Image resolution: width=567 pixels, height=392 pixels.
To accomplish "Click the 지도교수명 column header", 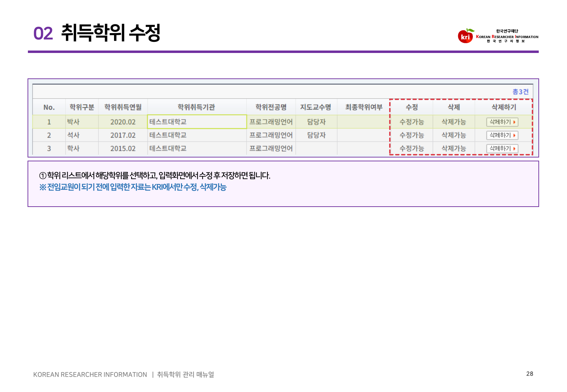I will pyautogui.click(x=316, y=107).
